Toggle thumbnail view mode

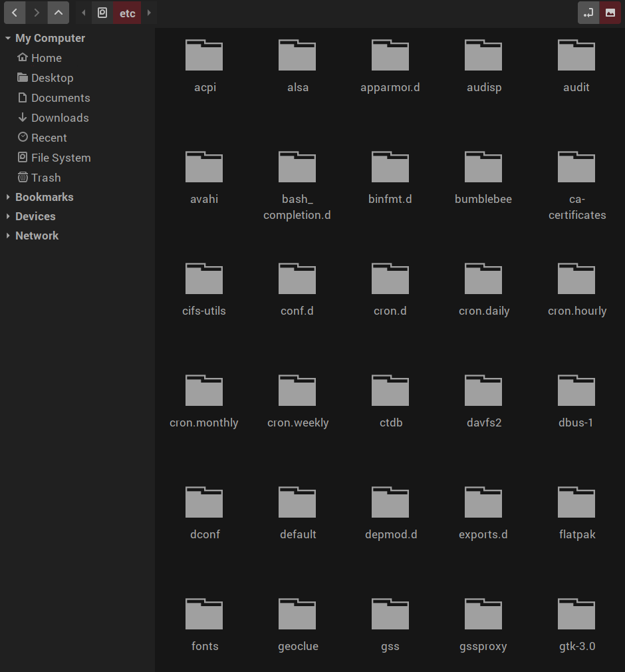[610, 13]
